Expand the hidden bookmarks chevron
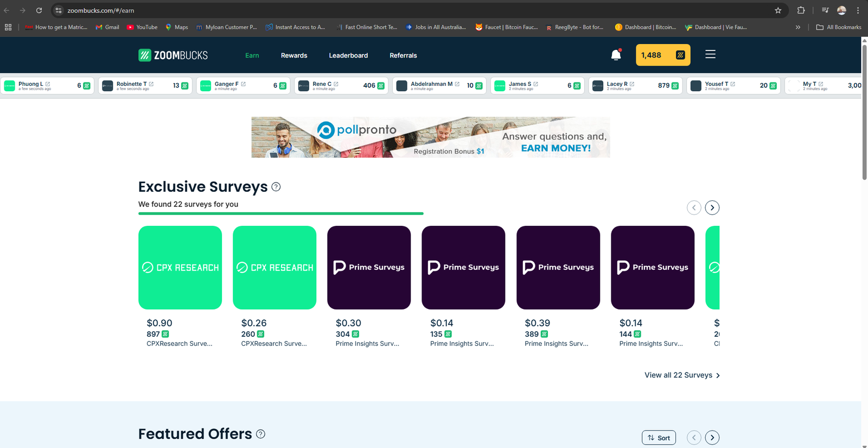The height and width of the screenshot is (448, 868). [798, 27]
